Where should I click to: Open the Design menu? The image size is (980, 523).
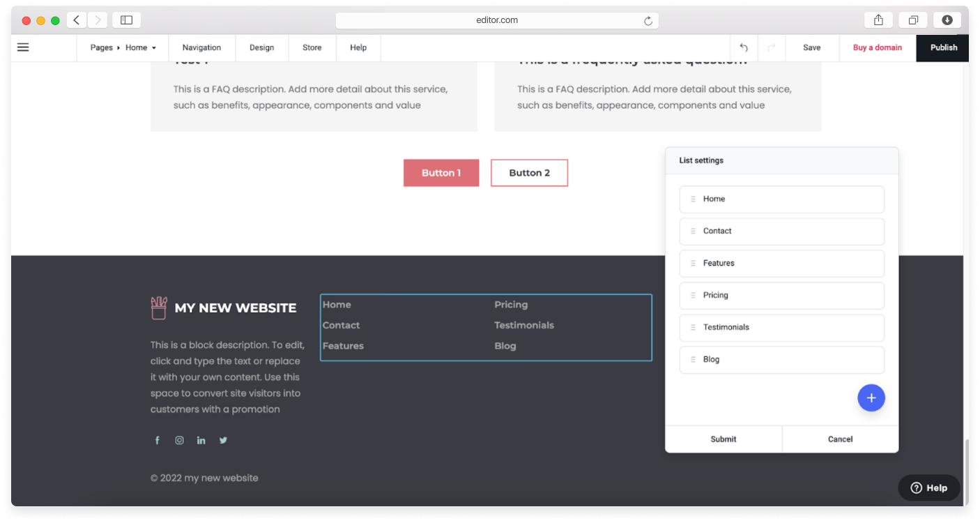[x=262, y=47]
